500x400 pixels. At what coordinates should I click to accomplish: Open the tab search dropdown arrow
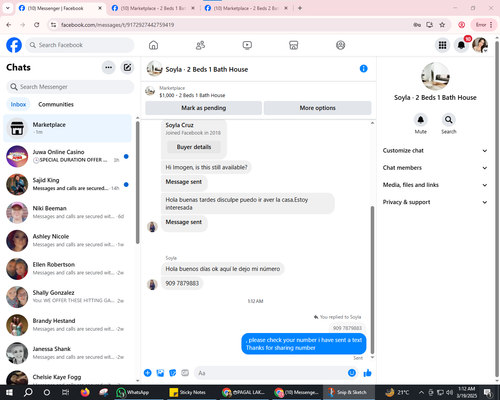pyautogui.click(x=8, y=8)
